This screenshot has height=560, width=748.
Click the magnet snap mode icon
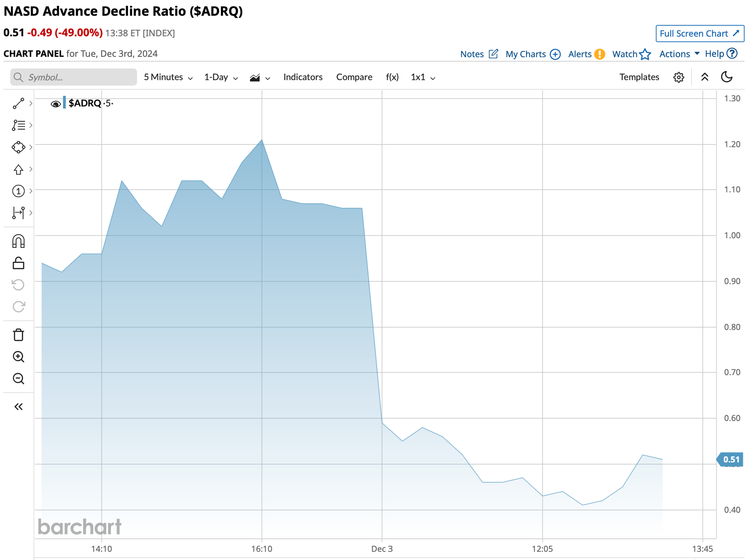click(x=18, y=241)
